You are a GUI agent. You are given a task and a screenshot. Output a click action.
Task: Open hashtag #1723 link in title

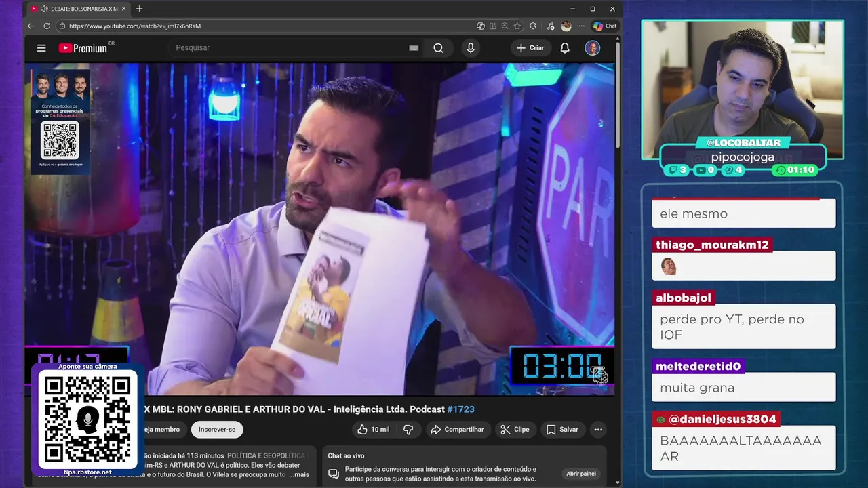461,409
